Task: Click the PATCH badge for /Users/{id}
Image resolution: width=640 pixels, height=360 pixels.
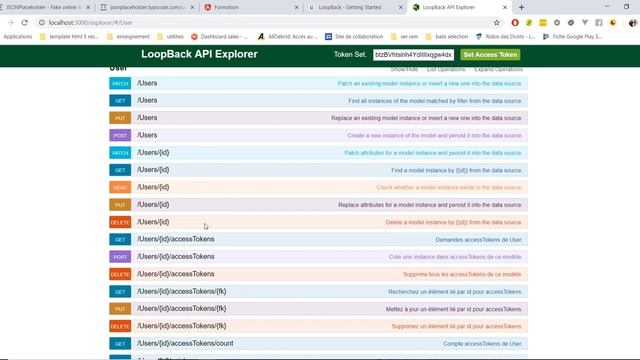Action: tap(120, 153)
